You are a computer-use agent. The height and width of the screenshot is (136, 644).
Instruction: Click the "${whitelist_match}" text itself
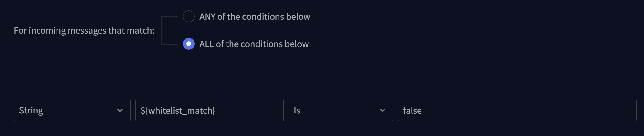tap(178, 111)
